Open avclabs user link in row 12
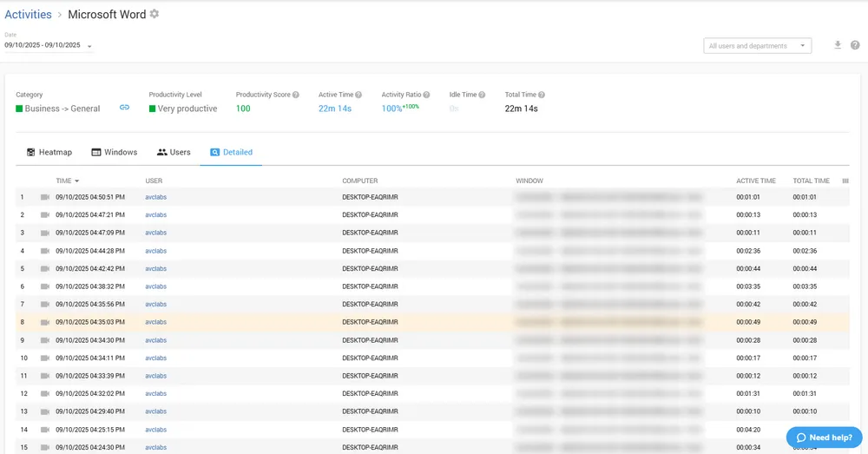Image resolution: width=868 pixels, height=454 pixels. point(155,393)
